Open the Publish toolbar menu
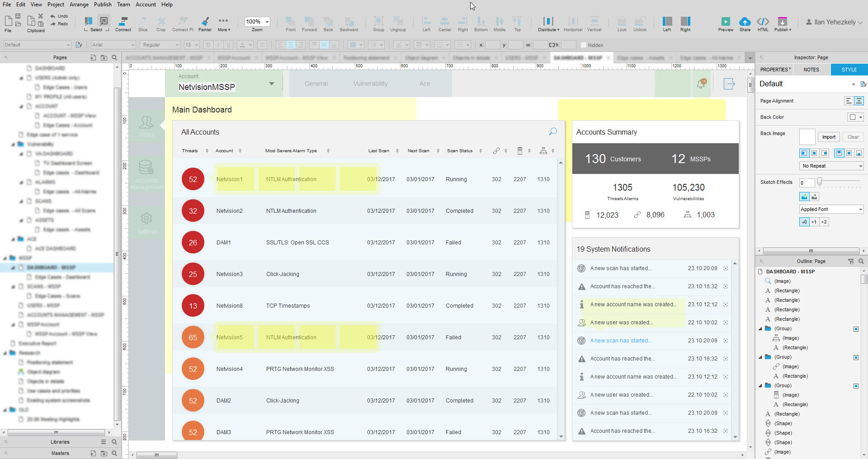This screenshot has height=459, width=868. pos(783,24)
